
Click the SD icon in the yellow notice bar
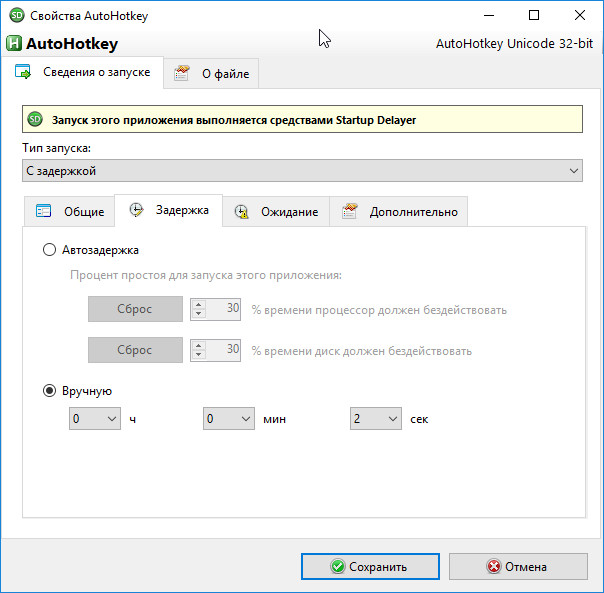pyautogui.click(x=35, y=119)
